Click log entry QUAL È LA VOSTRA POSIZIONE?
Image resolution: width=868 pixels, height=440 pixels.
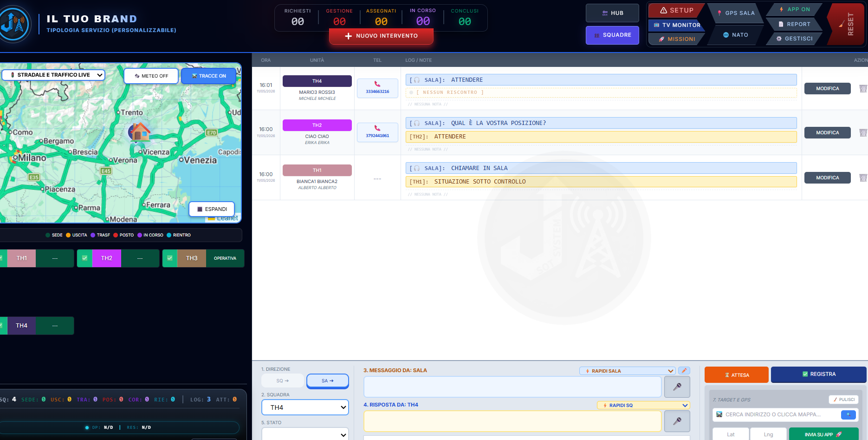[x=601, y=123]
